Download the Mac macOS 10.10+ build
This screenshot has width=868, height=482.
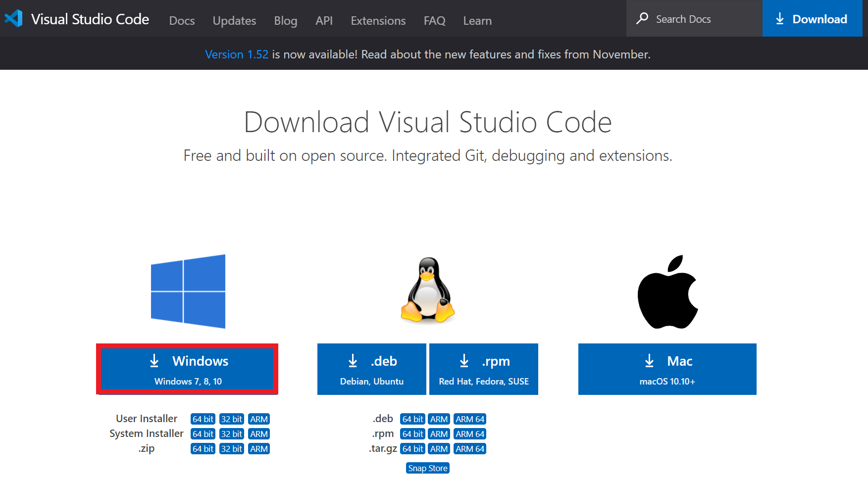click(667, 369)
